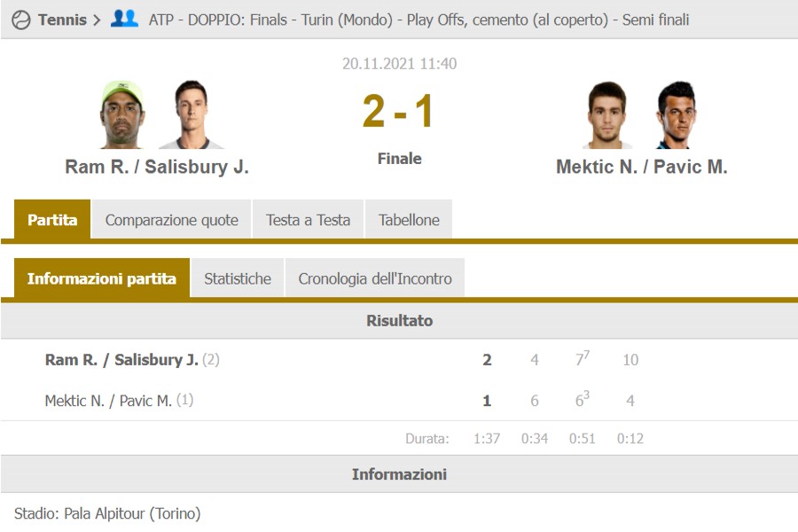
Task: Open Ram R. / Salisbury J. team header name
Action: pyautogui.click(x=157, y=167)
